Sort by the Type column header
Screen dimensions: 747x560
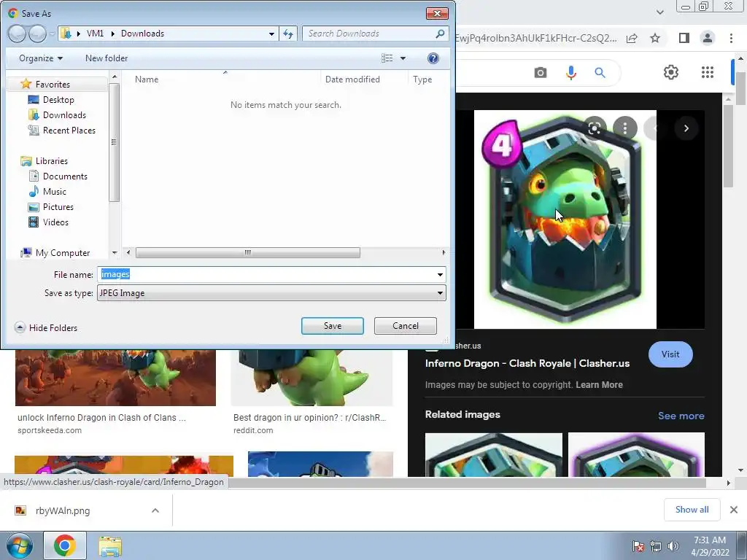(422, 79)
